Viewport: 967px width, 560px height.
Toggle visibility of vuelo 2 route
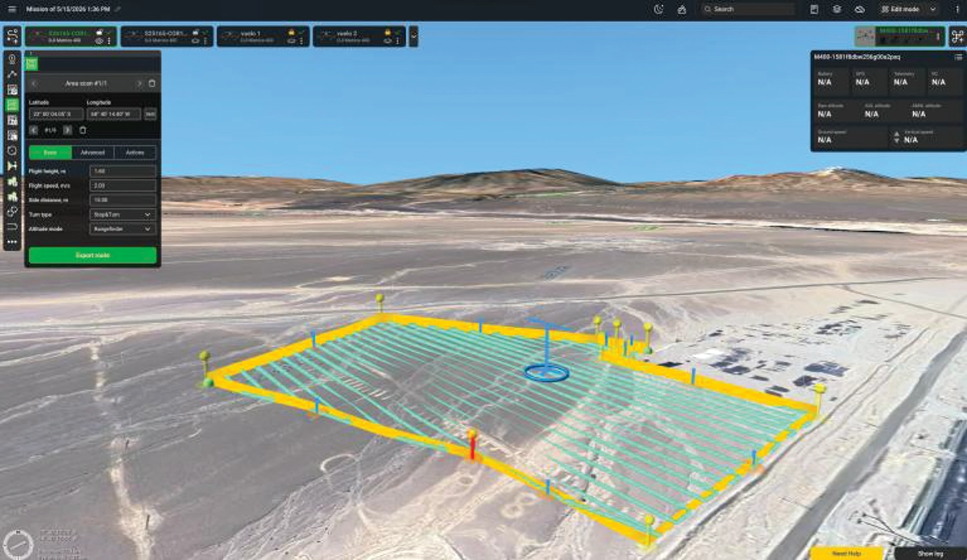(x=387, y=40)
